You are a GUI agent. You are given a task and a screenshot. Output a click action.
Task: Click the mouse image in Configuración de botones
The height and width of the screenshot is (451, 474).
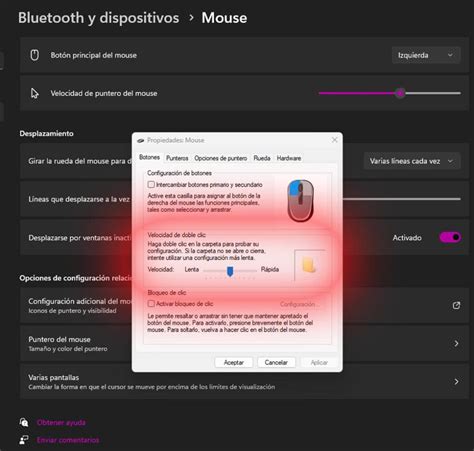[x=300, y=201]
